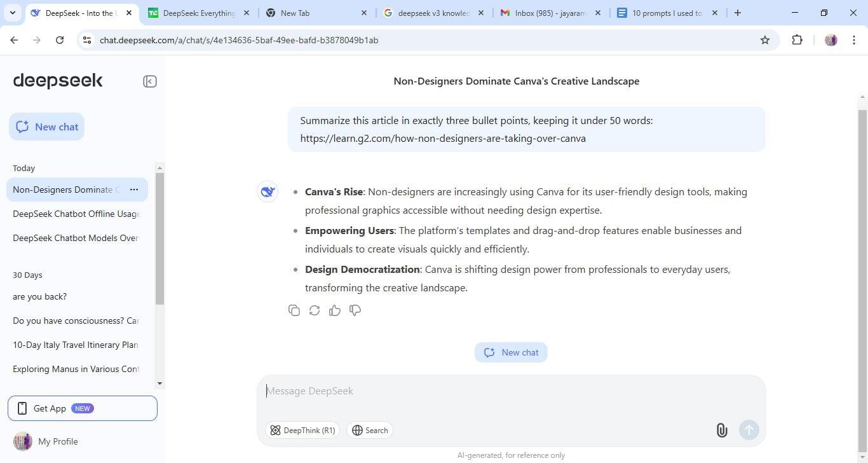The height and width of the screenshot is (463, 868).
Task: Start a New chat from the sidebar
Action: pyautogui.click(x=46, y=127)
